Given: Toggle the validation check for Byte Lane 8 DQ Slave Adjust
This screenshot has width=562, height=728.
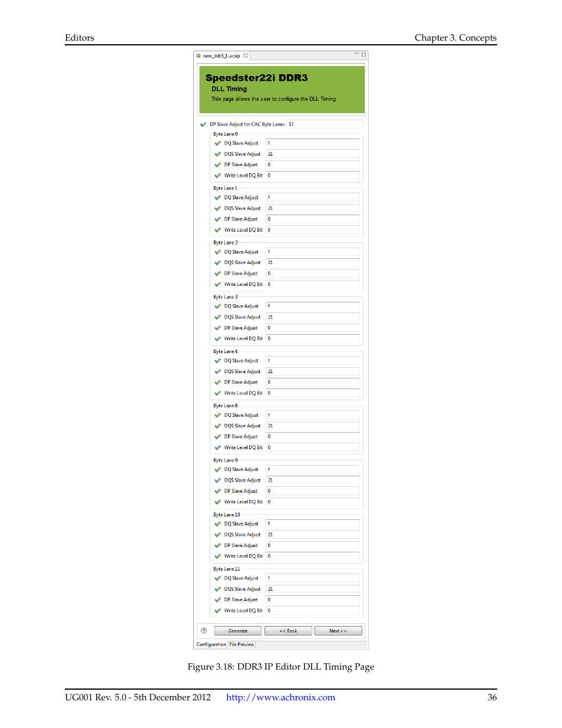Looking at the screenshot, I should [217, 415].
